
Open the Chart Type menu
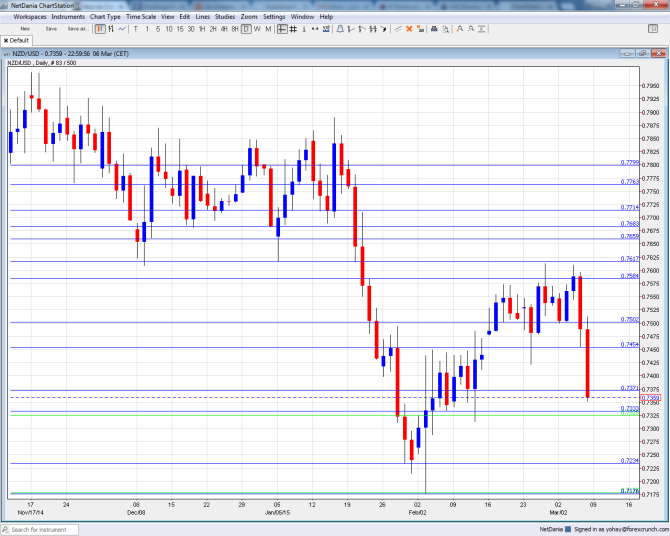click(x=105, y=17)
